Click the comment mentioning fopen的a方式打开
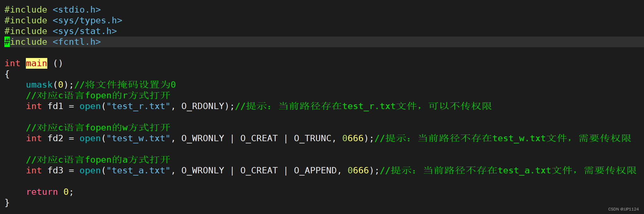Viewport: 644px width, 214px height. click(98, 160)
